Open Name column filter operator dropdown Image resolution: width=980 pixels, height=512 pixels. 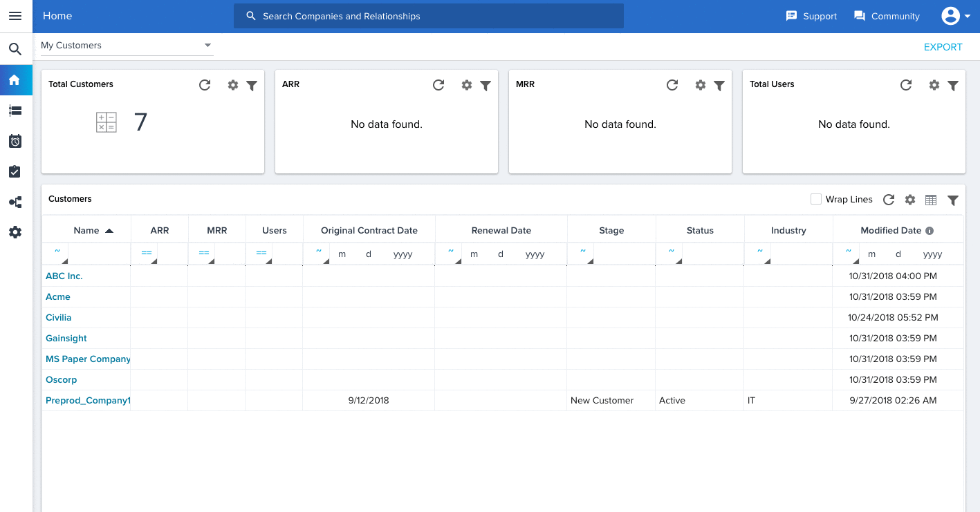(x=57, y=254)
